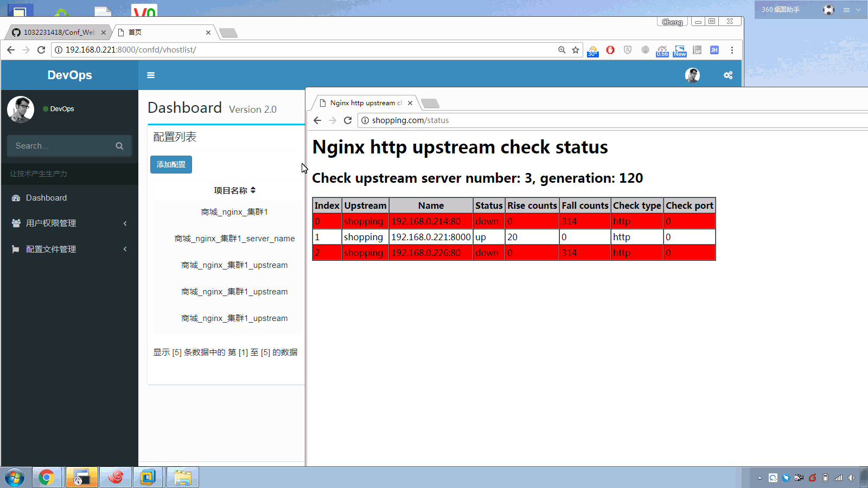Click the JH extension icon
Viewport: 868px width, 488px height.
(714, 50)
